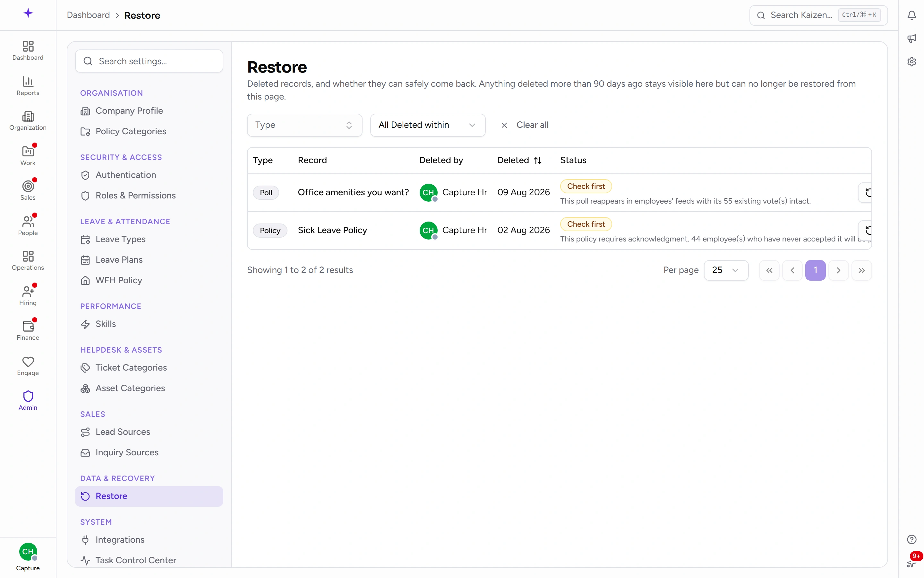The width and height of the screenshot is (924, 578).
Task: Click the Status column header
Action: (x=573, y=160)
